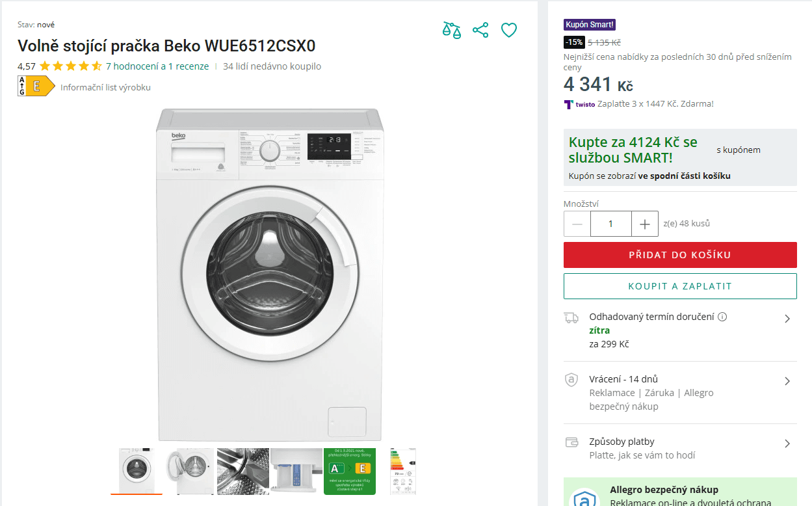
Task: Expand the Vrácení - 14 dnů section
Action: tap(788, 381)
